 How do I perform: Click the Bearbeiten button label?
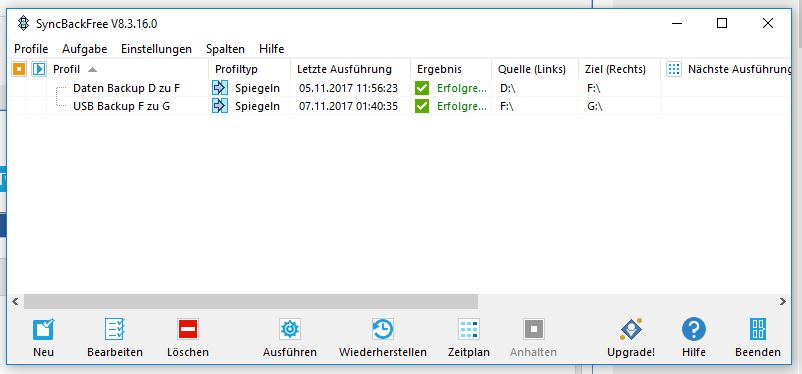click(x=115, y=352)
